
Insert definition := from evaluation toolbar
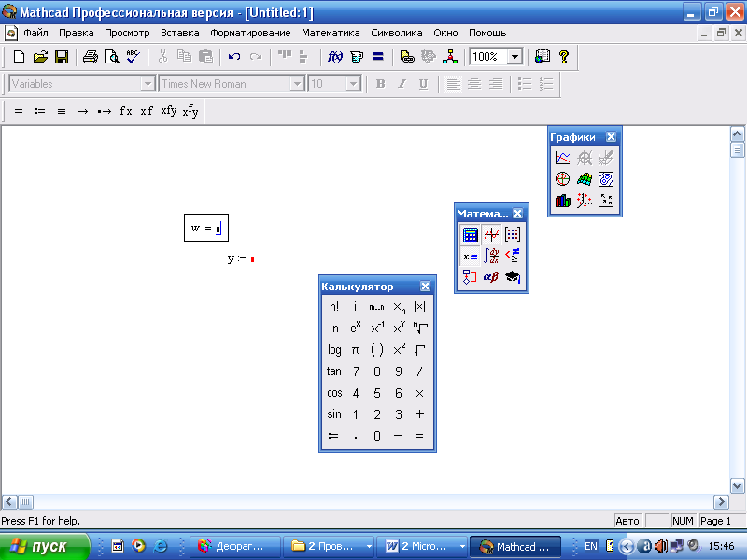click(40, 111)
